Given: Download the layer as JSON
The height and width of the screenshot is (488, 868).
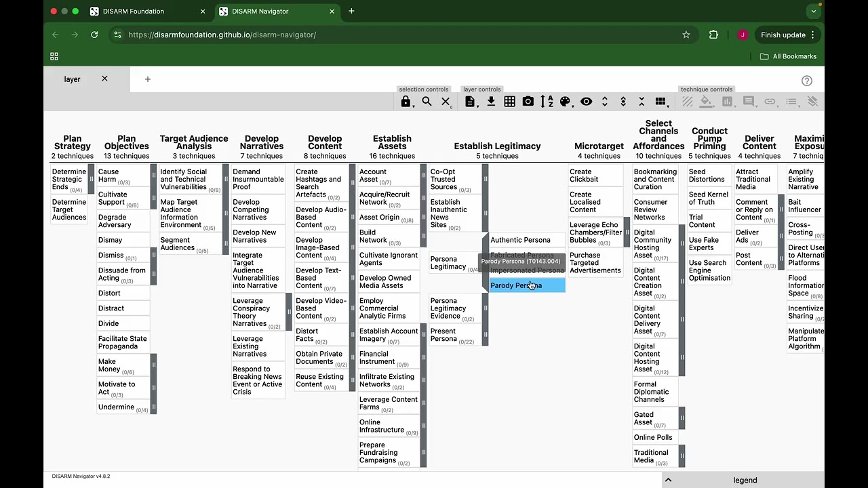Looking at the screenshot, I should click(491, 102).
